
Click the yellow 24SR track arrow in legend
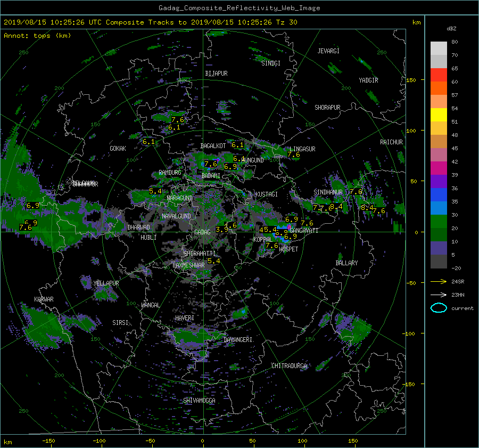click(439, 281)
